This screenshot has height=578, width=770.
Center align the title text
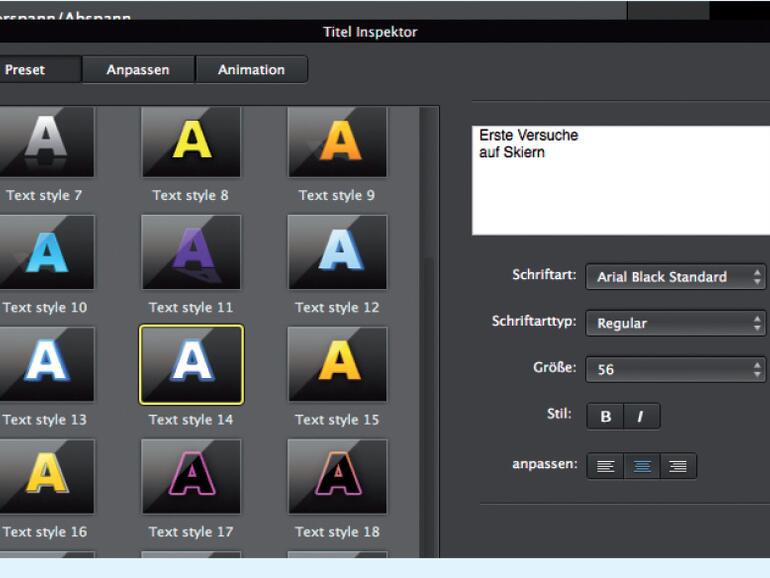642,466
